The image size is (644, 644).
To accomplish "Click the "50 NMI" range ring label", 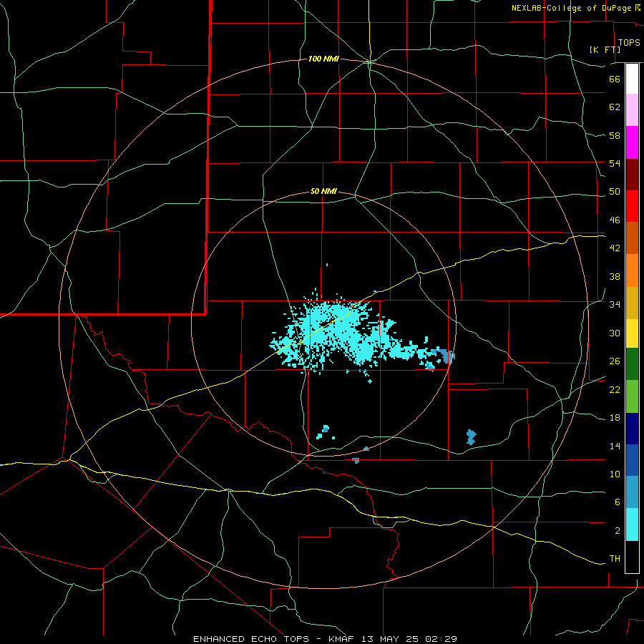I will tap(323, 191).
